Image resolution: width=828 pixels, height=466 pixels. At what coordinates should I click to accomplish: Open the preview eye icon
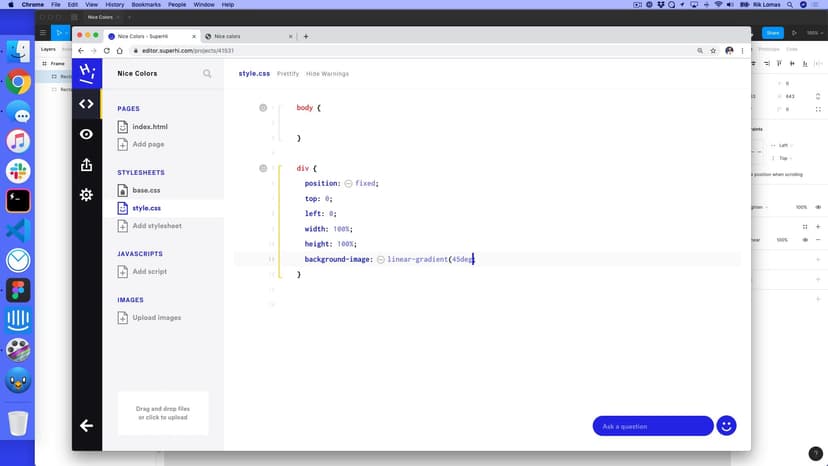87,134
